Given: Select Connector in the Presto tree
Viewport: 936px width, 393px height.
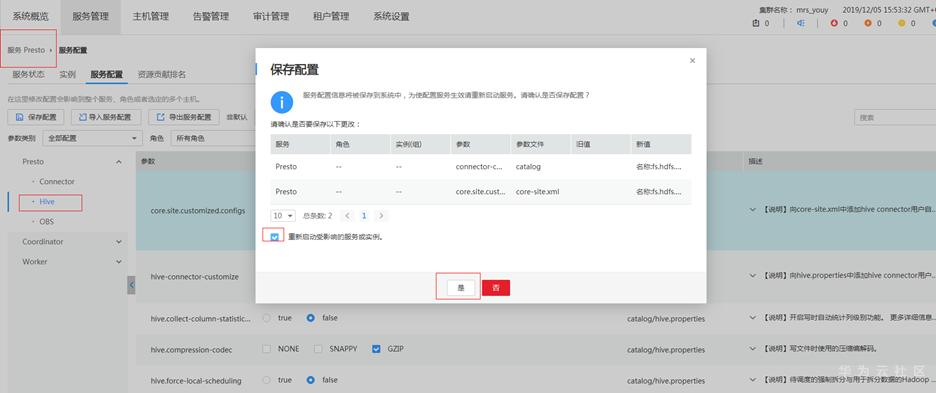Looking at the screenshot, I should pos(57,182).
